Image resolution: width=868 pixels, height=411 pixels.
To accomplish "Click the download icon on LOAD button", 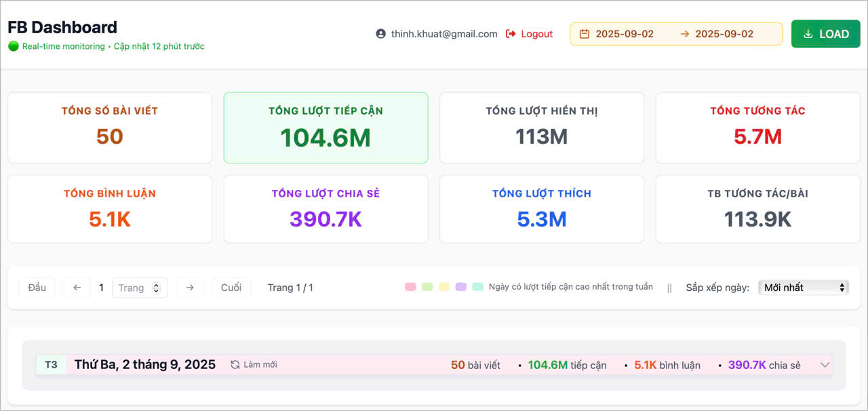I will [808, 34].
